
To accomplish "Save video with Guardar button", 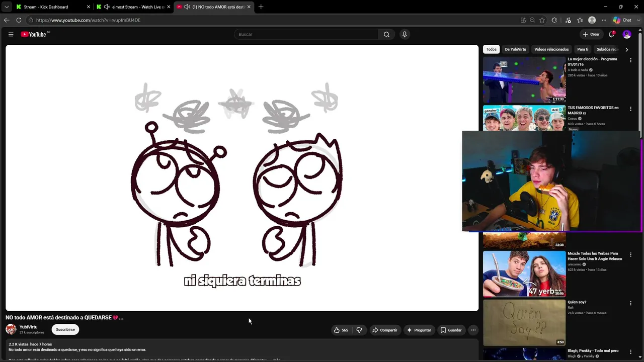I will click(451, 330).
